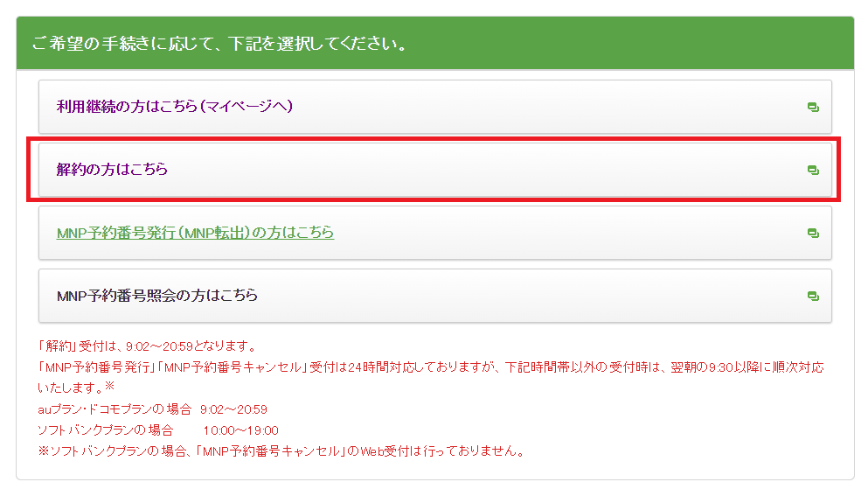Click new-window icon in 利用継続 row
The width and height of the screenshot is (868, 489).
click(813, 107)
